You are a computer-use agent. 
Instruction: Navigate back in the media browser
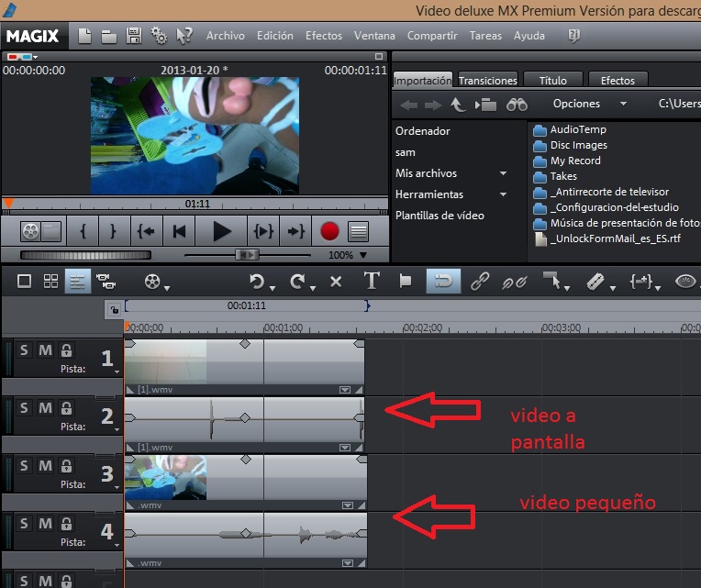pyautogui.click(x=408, y=105)
